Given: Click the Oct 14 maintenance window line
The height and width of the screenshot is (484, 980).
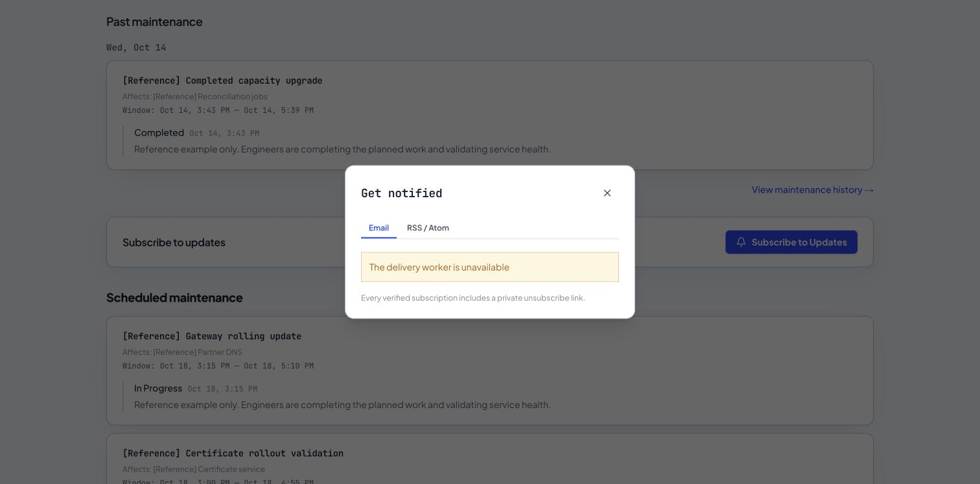Looking at the screenshot, I should click(218, 110).
